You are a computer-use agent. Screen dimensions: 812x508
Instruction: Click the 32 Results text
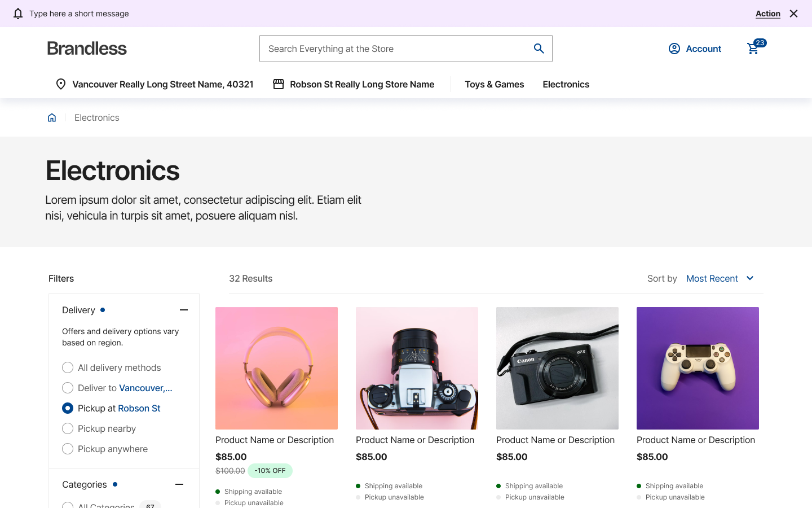click(x=250, y=278)
